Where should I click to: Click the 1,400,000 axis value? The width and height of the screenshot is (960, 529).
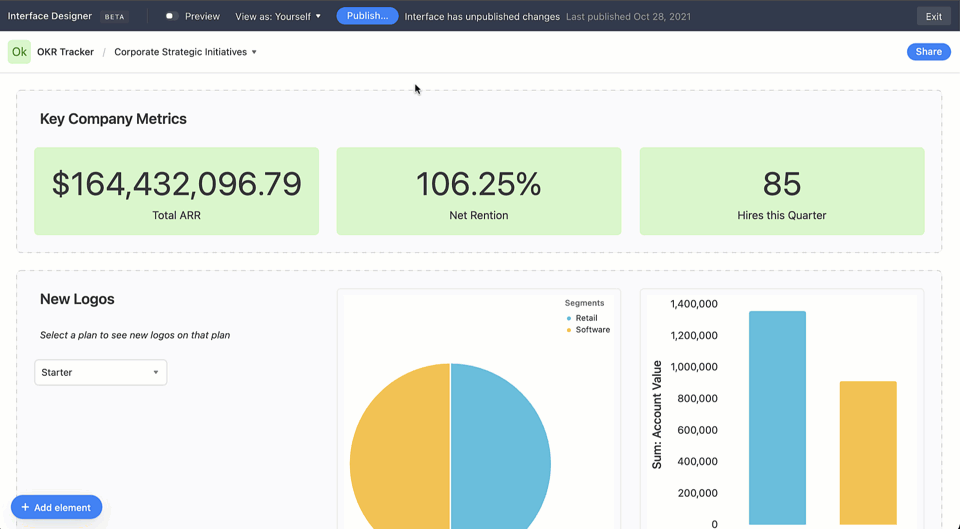click(x=694, y=304)
